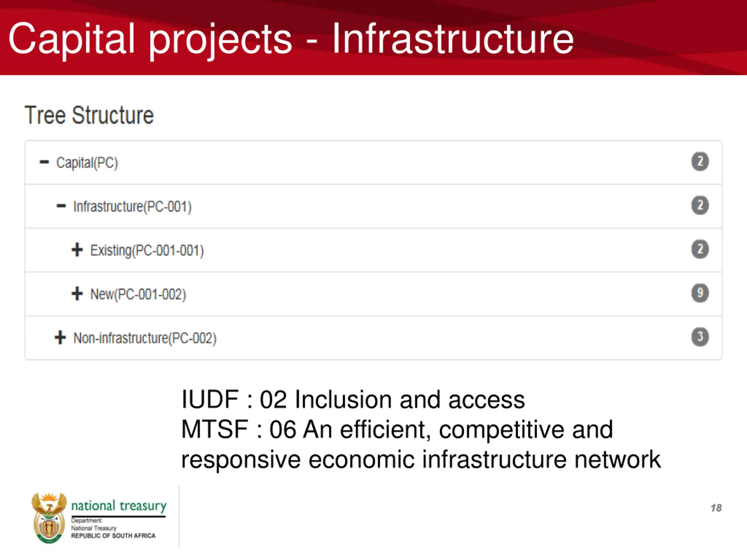747x560 pixels.
Task: Select the Existing(PC-001-001) row label
Action: point(147,251)
